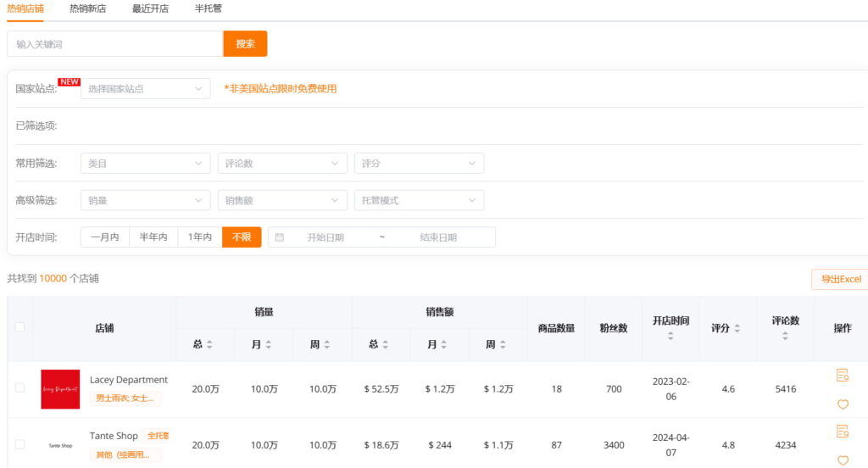This screenshot has width=868, height=468.
Task: Click Lacey Department total revenue $ 52.5万
Action: (x=381, y=389)
